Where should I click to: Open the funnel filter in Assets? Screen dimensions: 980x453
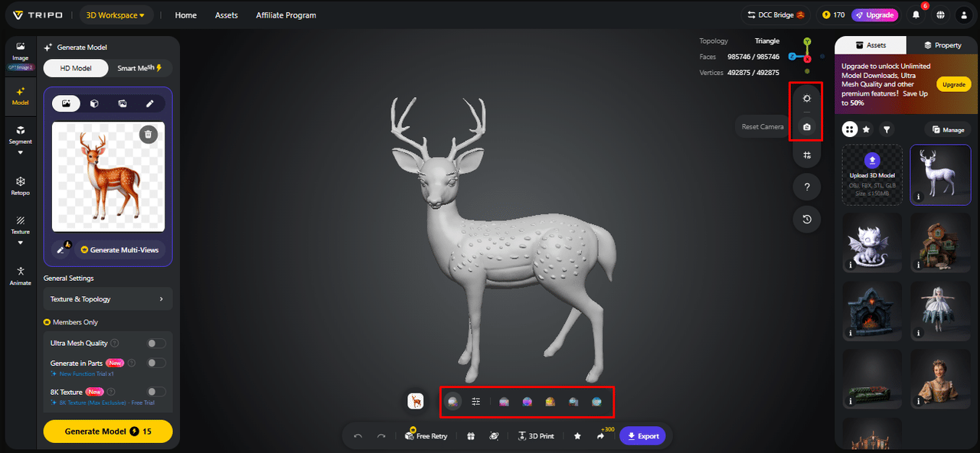[887, 129]
